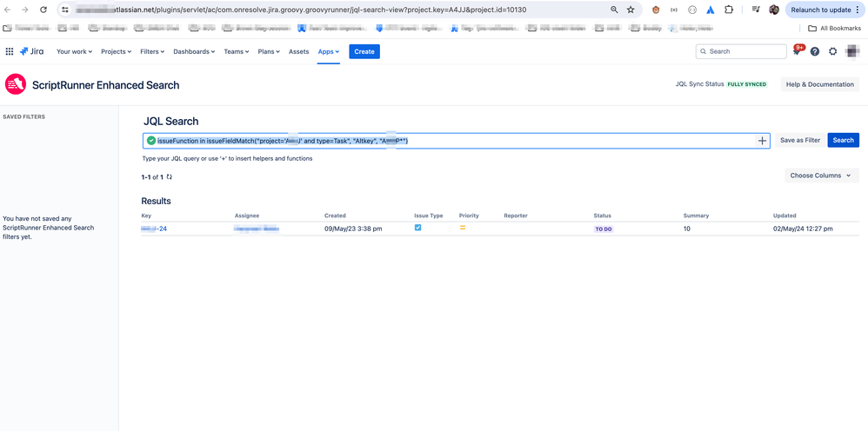
Task: Click the Create button
Action: (364, 51)
